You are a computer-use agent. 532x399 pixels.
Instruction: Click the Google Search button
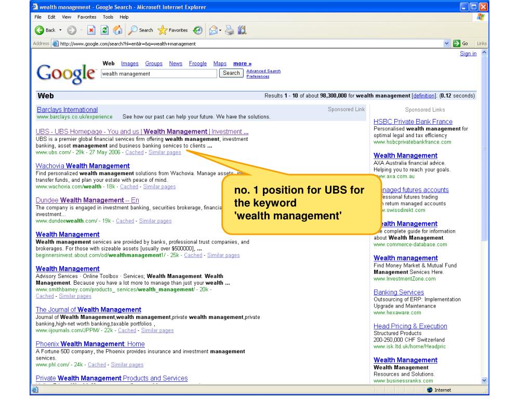pos(231,73)
